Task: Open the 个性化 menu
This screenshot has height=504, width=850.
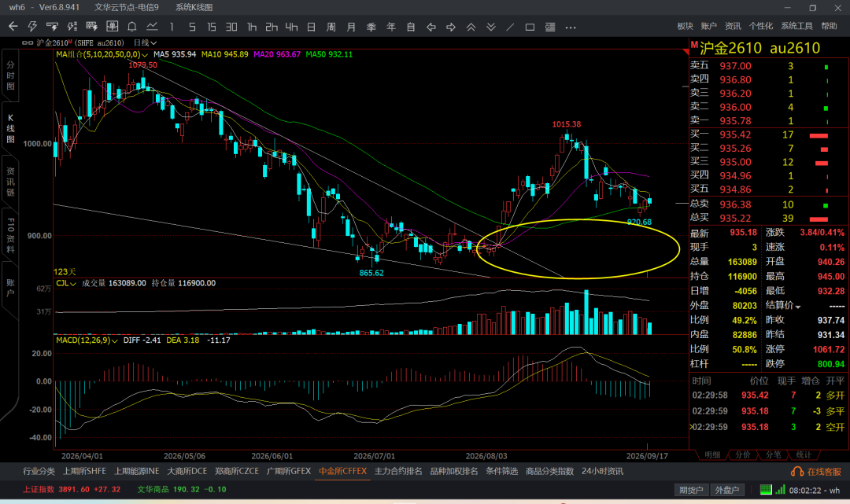Action: coord(760,26)
